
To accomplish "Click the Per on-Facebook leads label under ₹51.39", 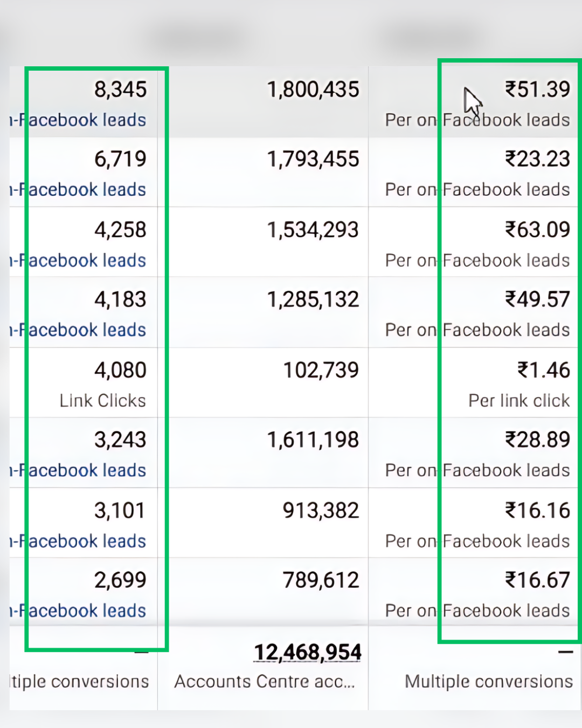I will (477, 120).
